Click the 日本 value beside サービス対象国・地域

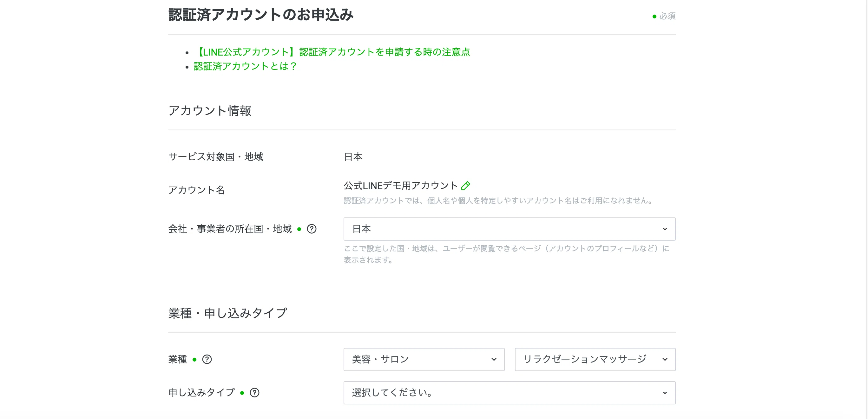(353, 157)
